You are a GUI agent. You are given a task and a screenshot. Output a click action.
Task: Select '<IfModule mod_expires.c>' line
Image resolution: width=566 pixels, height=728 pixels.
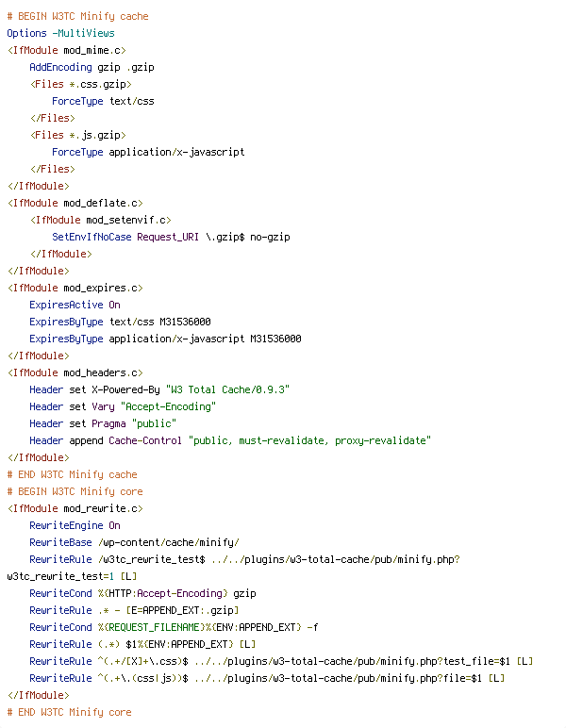[75, 288]
